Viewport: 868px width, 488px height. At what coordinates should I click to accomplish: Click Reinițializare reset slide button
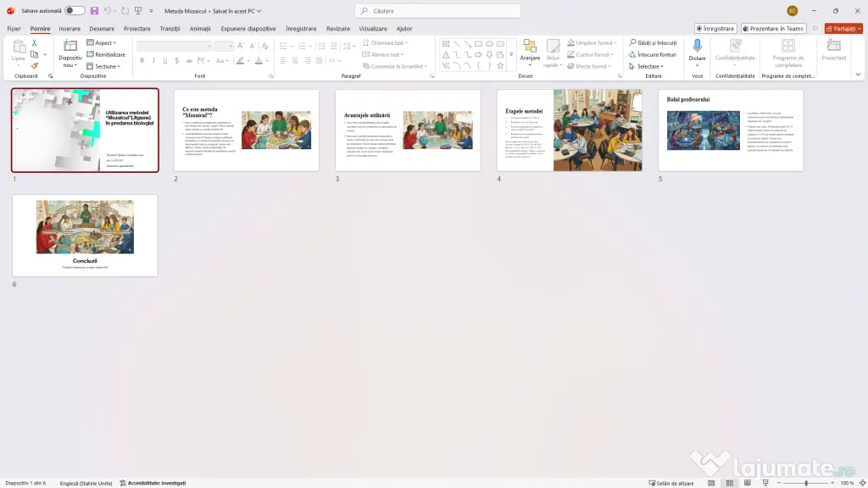(106, 54)
